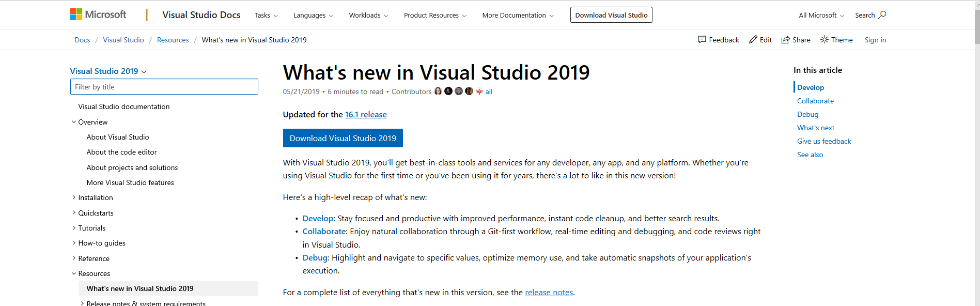Open About Visual Studio tree item

click(x=118, y=137)
